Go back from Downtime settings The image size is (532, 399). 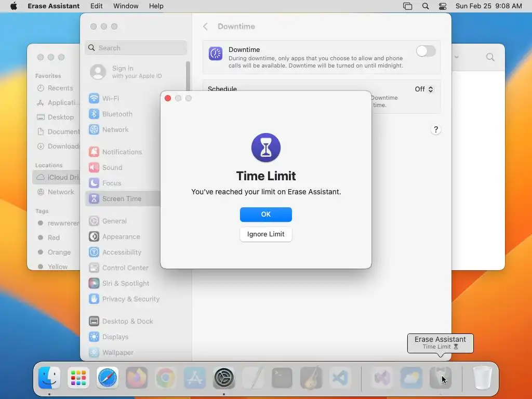(x=205, y=26)
